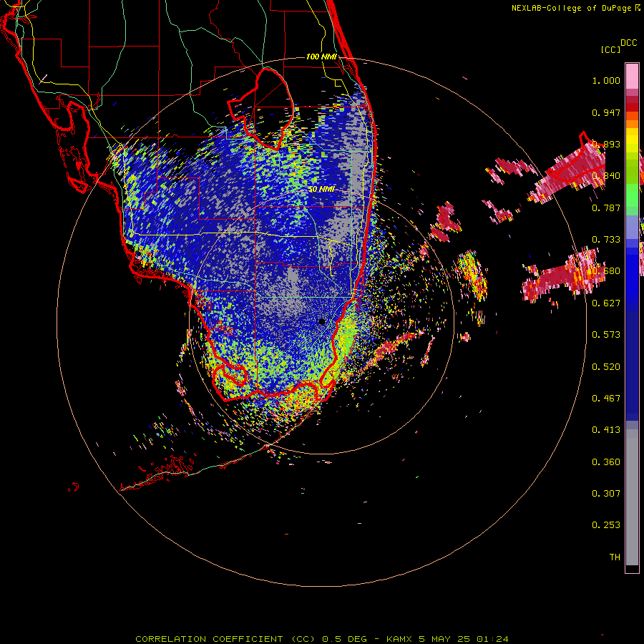Select the 0.307 scale value
Screen dimensions: 644x644
606,493
